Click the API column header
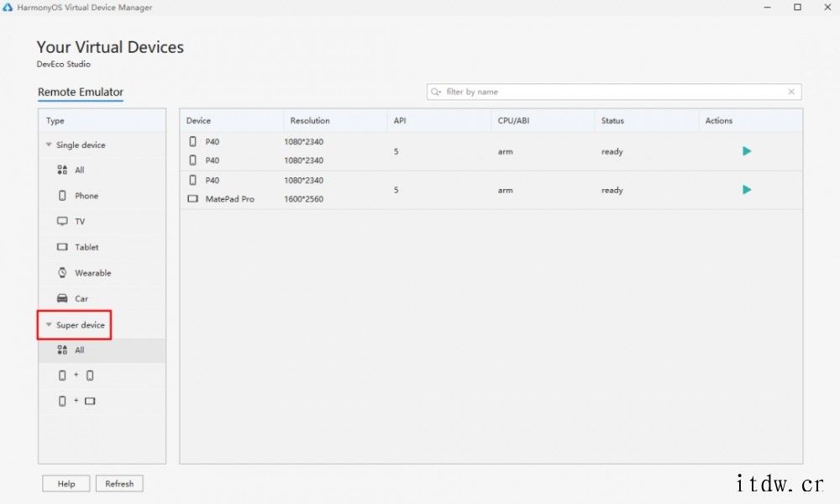The height and width of the screenshot is (504, 840). [x=438, y=120]
